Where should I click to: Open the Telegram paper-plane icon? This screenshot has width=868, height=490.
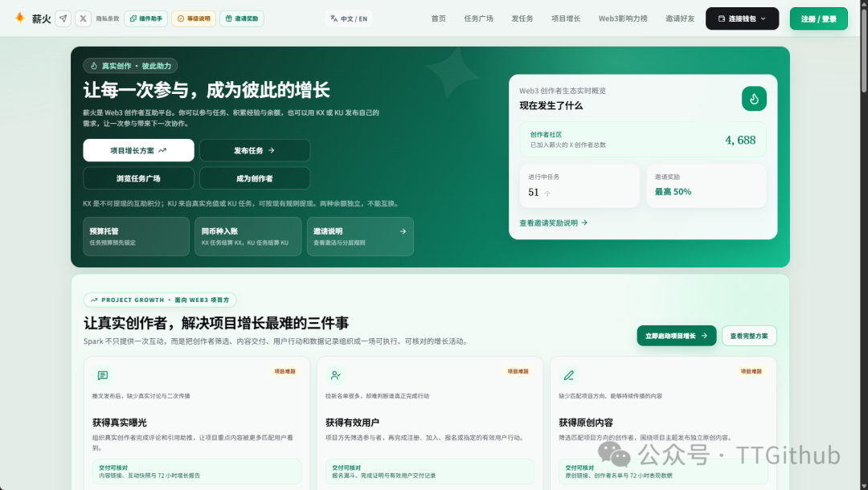click(x=63, y=18)
